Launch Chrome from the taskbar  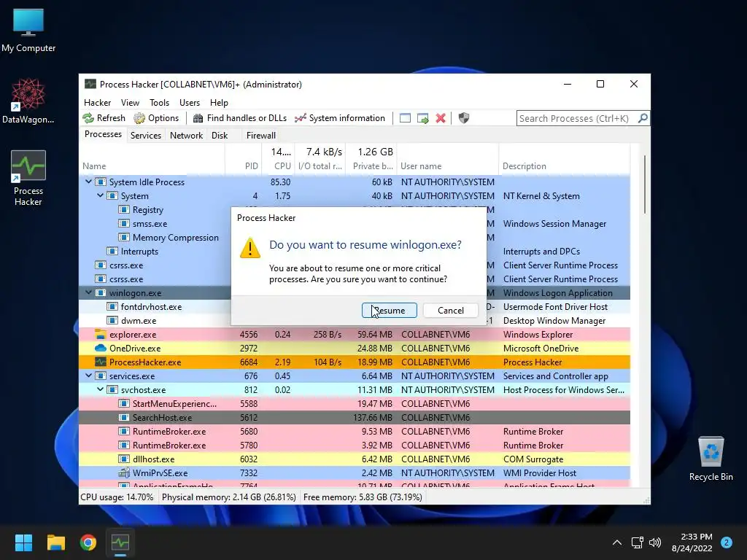pos(88,542)
